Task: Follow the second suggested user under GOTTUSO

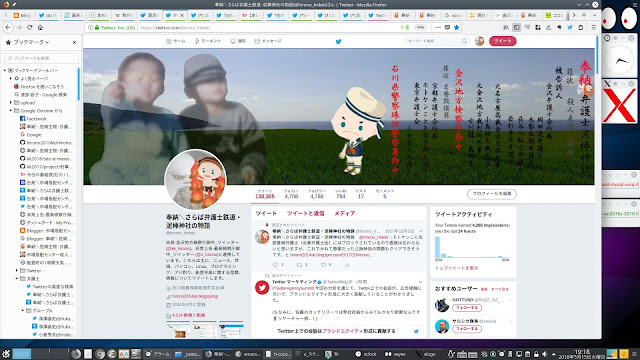Action: [467, 329]
